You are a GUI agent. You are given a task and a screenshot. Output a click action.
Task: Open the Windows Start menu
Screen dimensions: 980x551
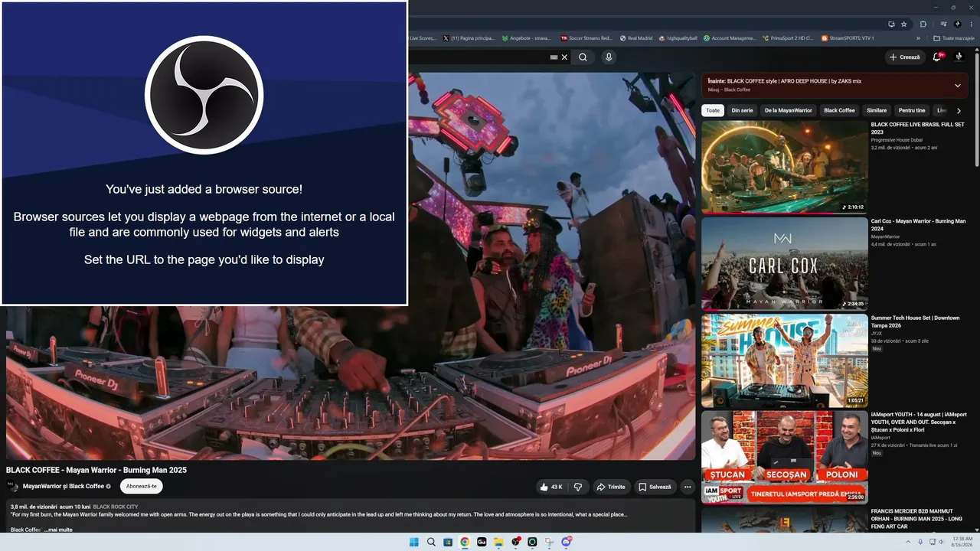pos(414,542)
